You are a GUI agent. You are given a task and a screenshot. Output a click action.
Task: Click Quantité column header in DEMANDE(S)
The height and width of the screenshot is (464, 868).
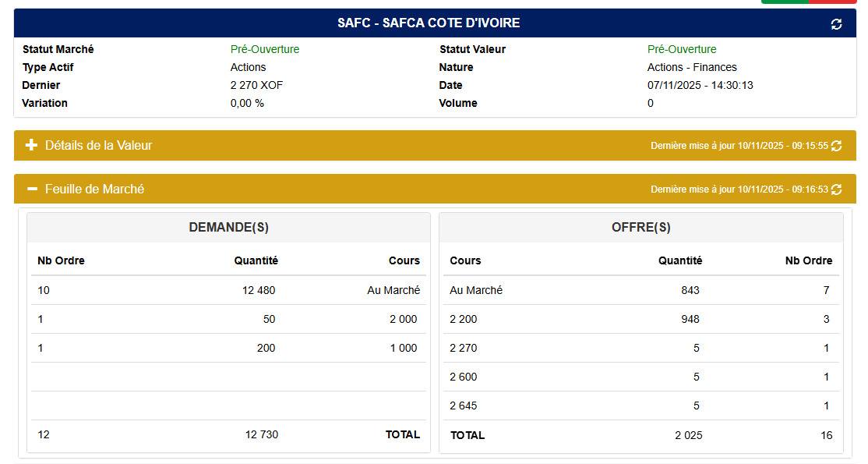256,260
